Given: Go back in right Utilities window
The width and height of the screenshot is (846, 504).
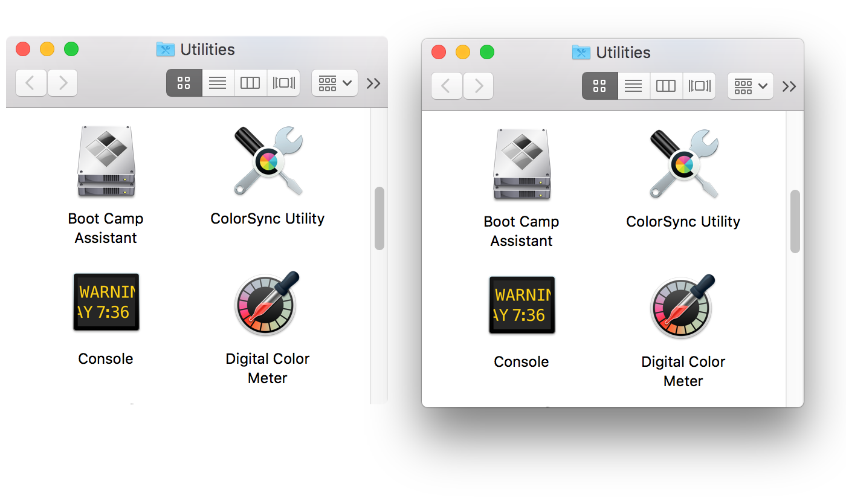Looking at the screenshot, I should click(447, 86).
